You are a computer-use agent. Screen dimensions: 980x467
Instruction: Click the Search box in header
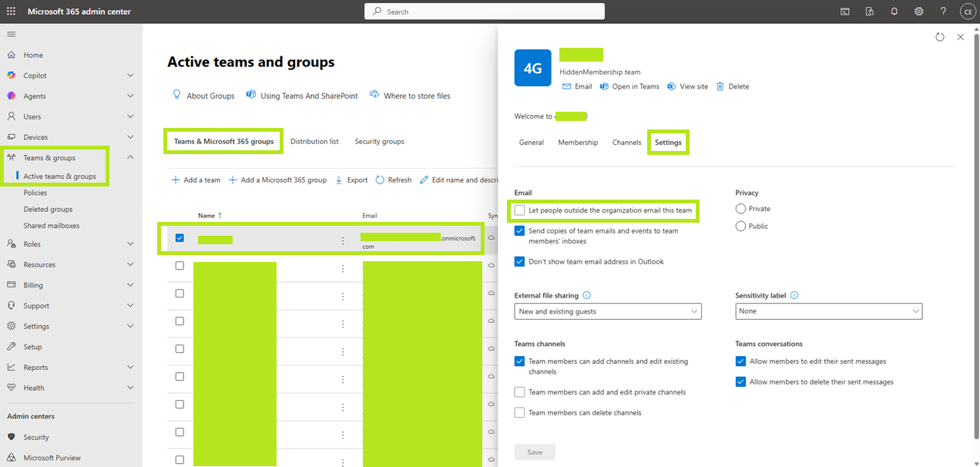485,12
